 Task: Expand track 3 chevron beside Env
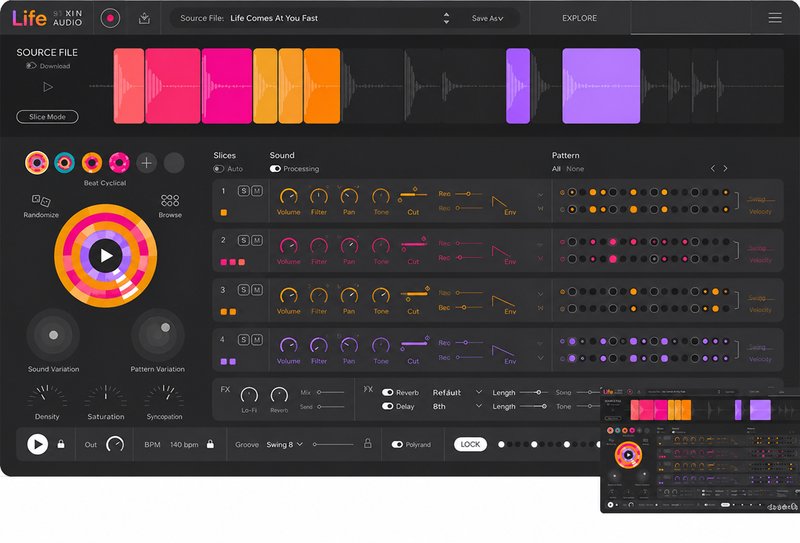(x=540, y=294)
